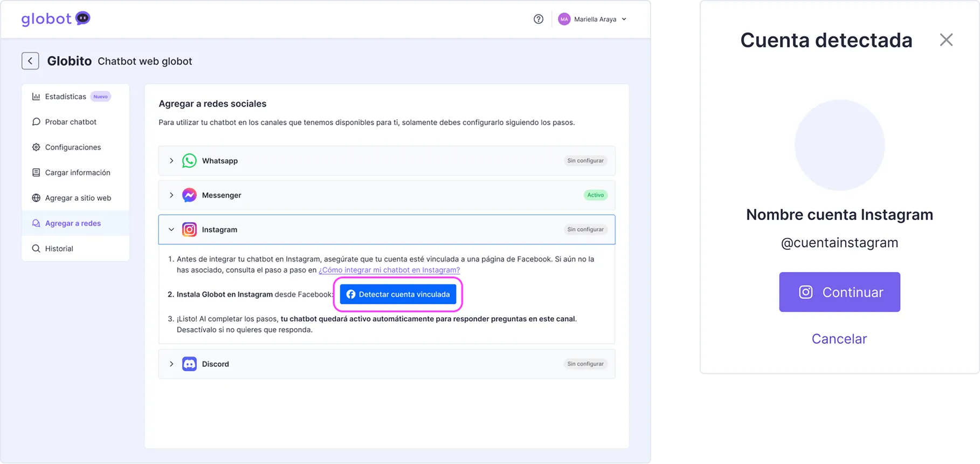Click Continuar in the Cuenta detectada dialog
This screenshot has width=980, height=464.
[x=839, y=292]
